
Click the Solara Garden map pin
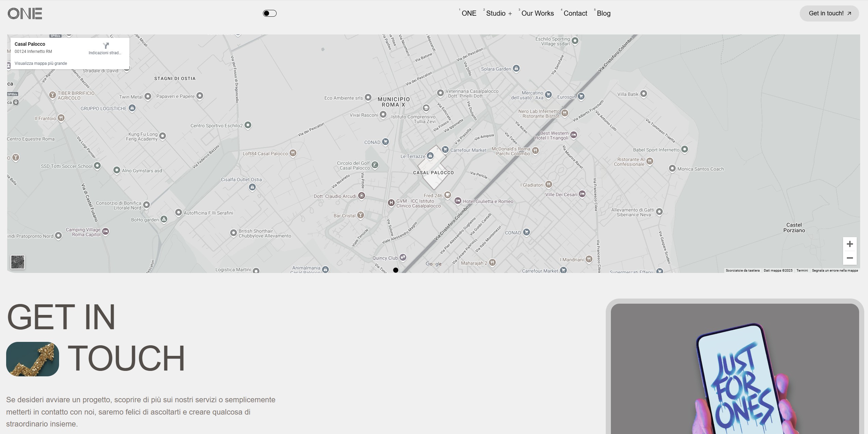point(516,69)
